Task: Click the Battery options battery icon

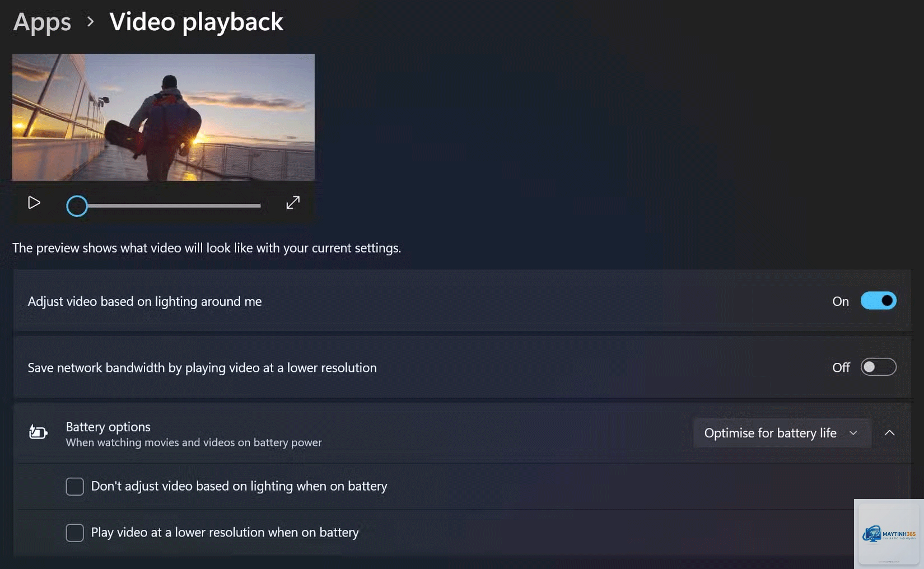Action: (x=38, y=432)
